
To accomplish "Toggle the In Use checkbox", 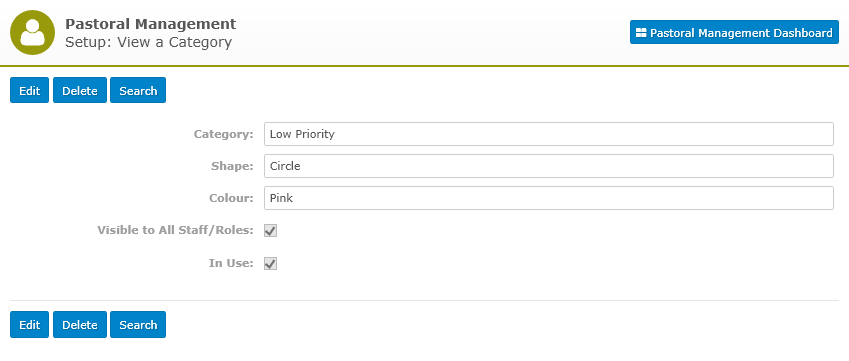I will click(x=271, y=264).
